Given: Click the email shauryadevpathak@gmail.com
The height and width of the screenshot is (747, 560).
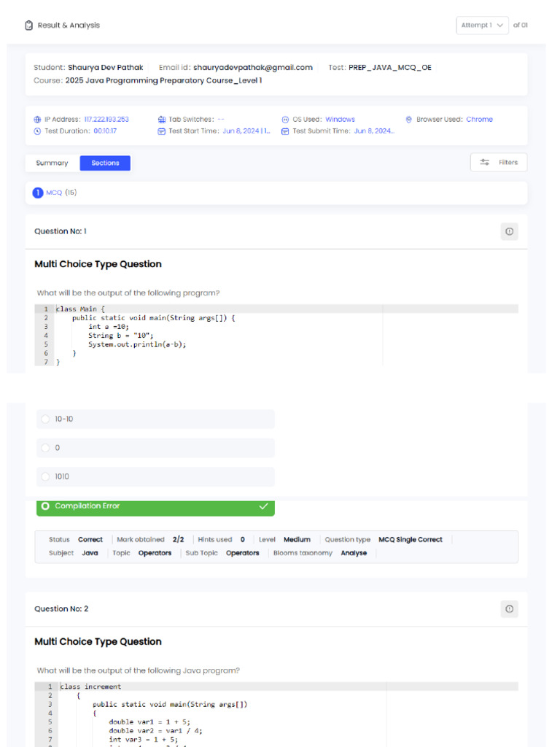Looking at the screenshot, I should pyautogui.click(x=253, y=68).
